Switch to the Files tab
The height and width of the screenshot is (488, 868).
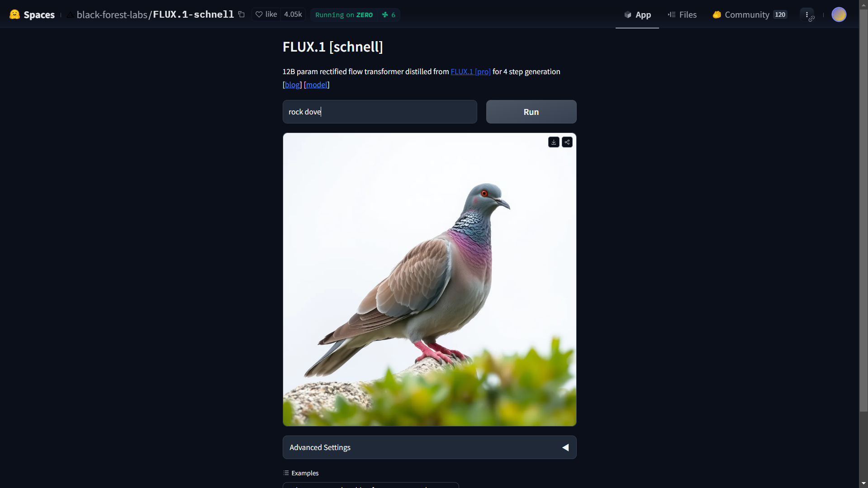[682, 14]
